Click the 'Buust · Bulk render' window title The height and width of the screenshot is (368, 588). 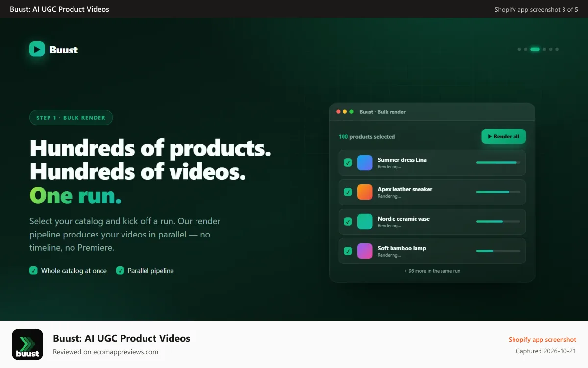pos(383,112)
